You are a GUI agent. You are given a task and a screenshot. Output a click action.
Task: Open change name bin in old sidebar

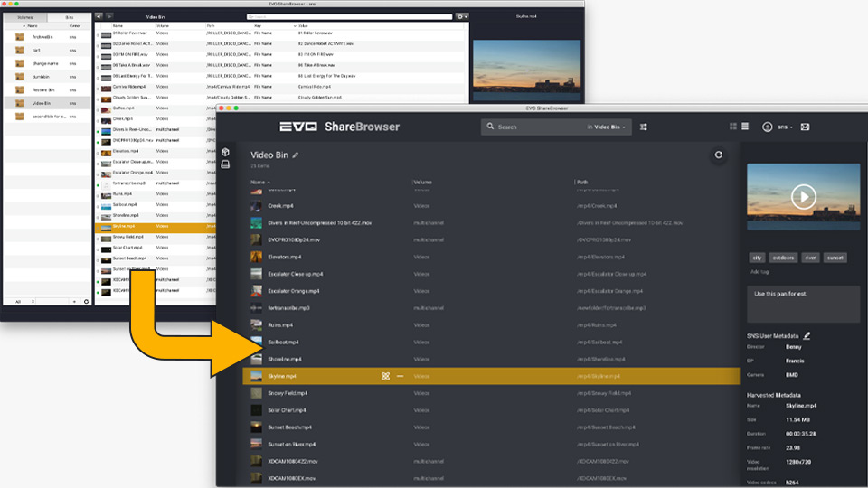47,63
